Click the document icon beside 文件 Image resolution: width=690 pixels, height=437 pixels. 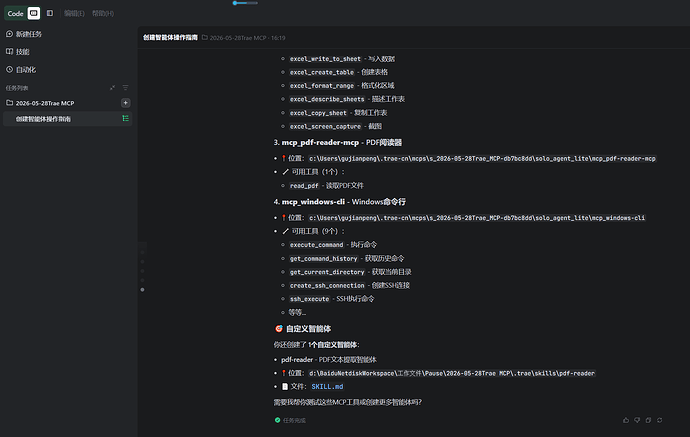285,386
